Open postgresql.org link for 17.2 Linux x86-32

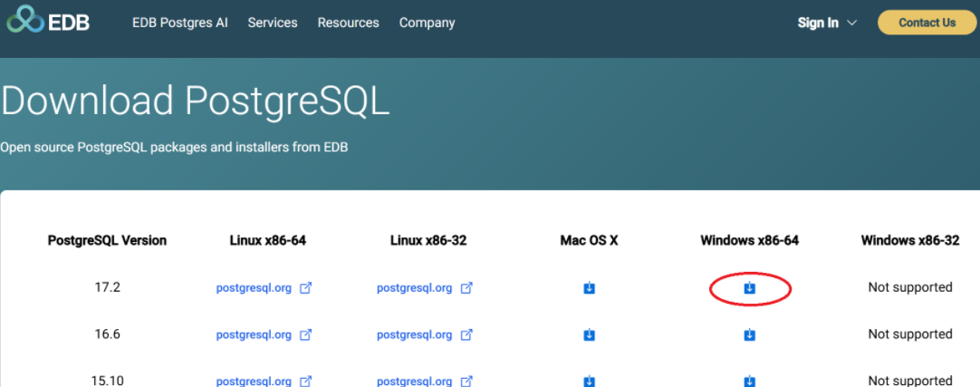415,288
